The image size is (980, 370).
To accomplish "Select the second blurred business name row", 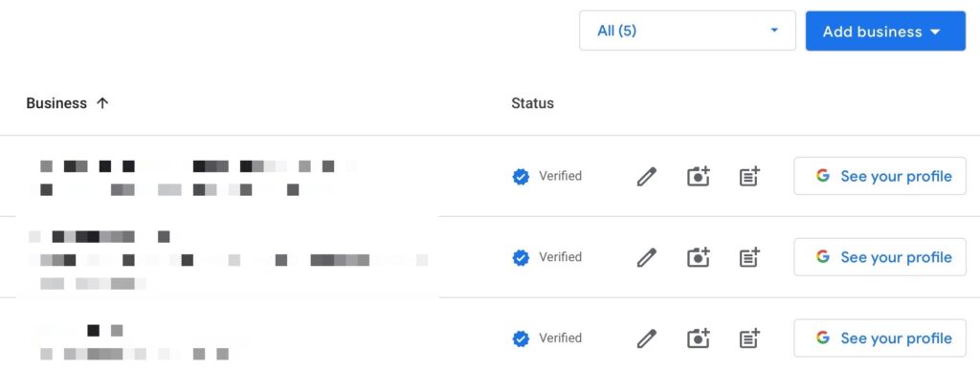I will [228, 257].
